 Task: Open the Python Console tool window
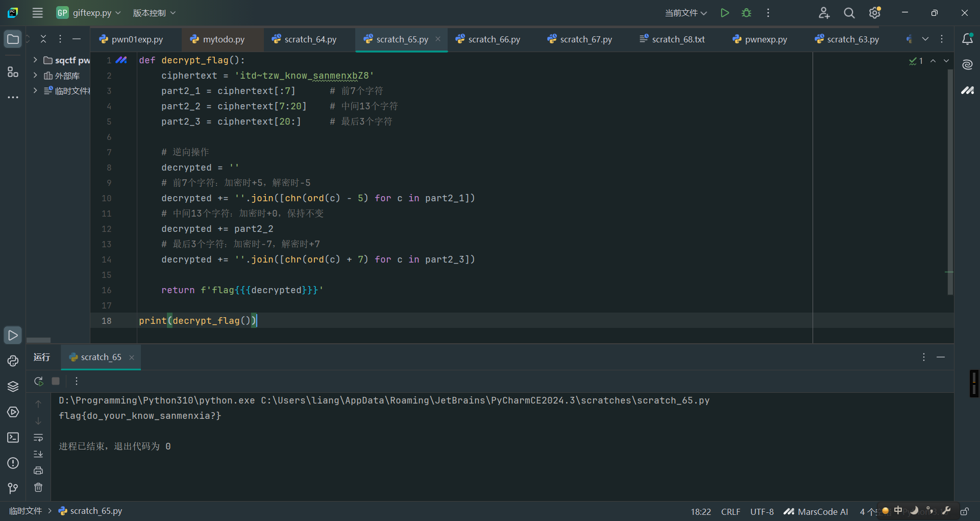pos(13,361)
